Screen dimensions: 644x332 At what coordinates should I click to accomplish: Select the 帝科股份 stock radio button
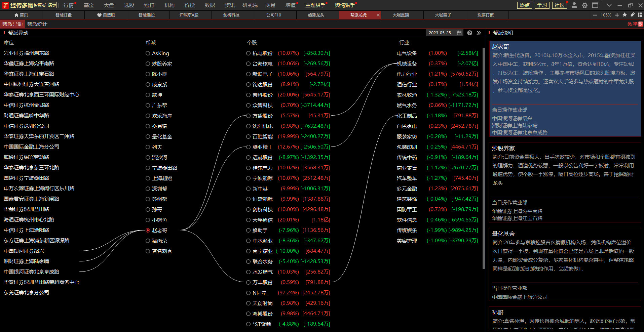click(248, 95)
